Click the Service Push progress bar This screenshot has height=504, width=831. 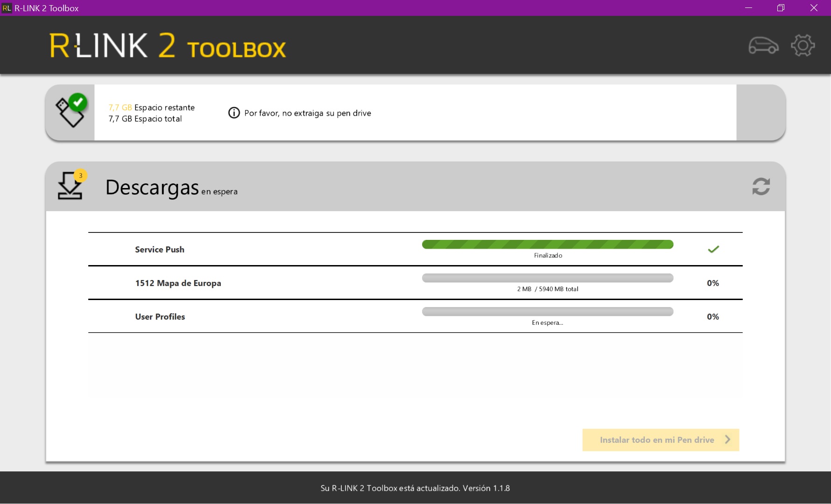point(547,245)
